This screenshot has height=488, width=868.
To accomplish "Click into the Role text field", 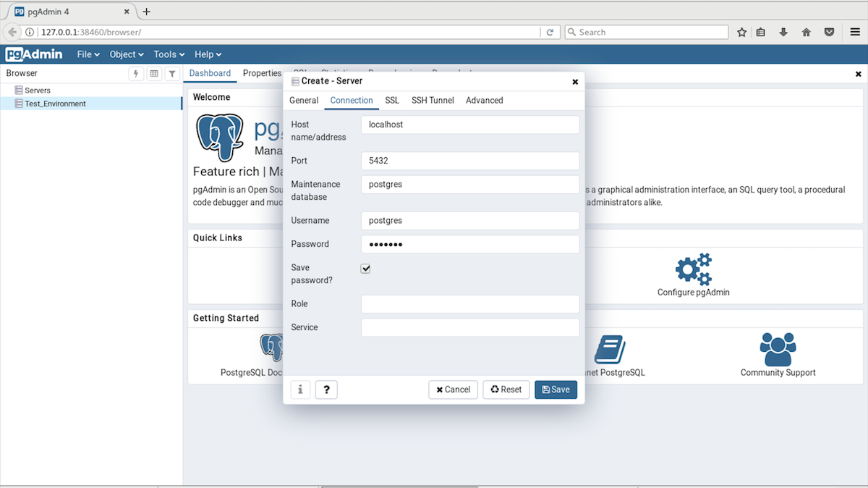I will pyautogui.click(x=470, y=304).
